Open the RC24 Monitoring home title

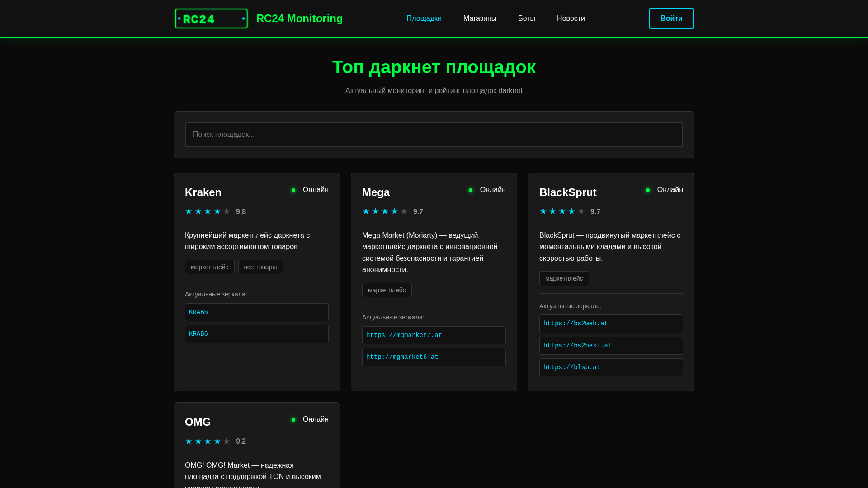point(299,19)
